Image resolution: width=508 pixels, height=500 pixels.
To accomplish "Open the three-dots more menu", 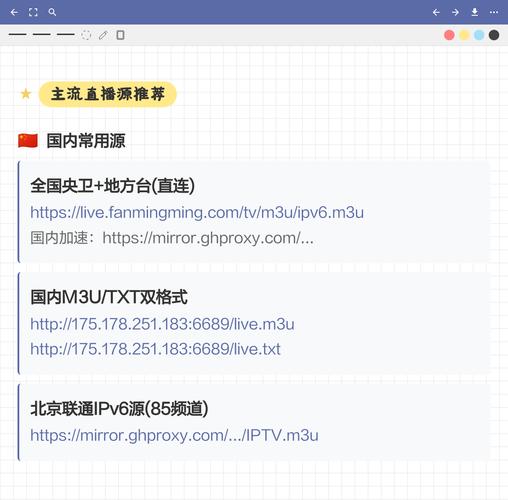I will (x=494, y=12).
